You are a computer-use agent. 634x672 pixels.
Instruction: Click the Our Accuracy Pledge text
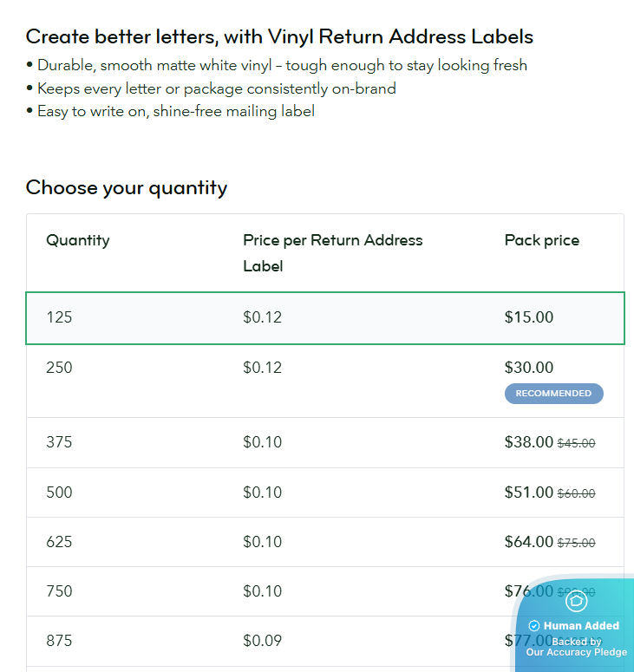(576, 652)
